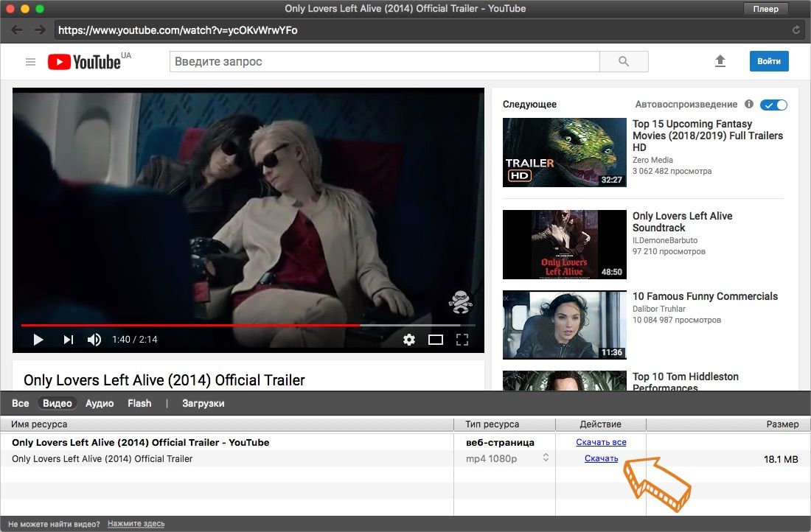Open the video settings gear
This screenshot has height=532, width=811.
pos(409,340)
